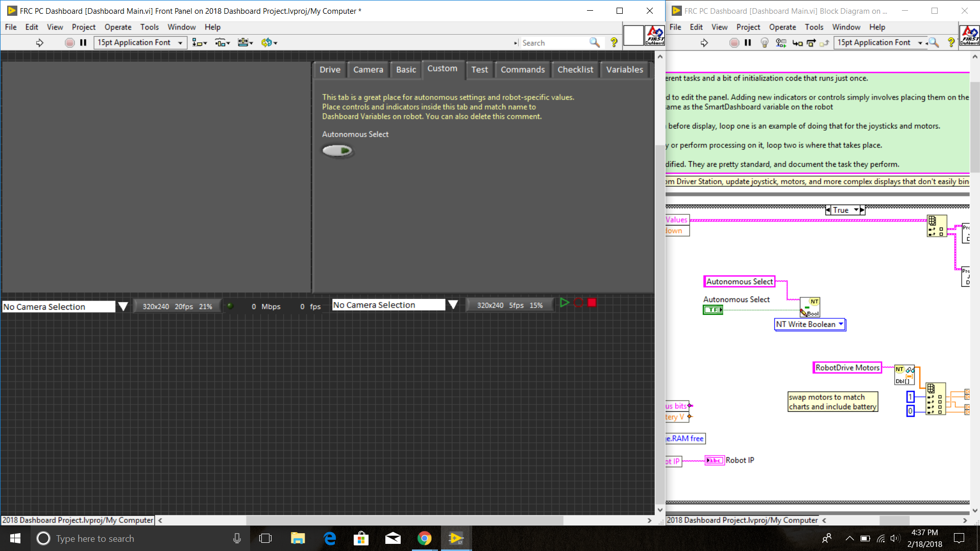980x551 pixels.
Task: Open the Align Objects tool
Action: (x=199, y=43)
